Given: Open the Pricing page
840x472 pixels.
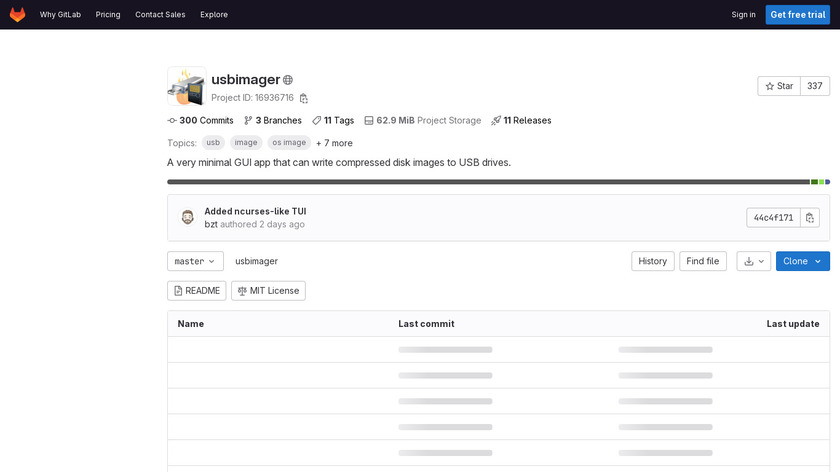Looking at the screenshot, I should point(108,14).
